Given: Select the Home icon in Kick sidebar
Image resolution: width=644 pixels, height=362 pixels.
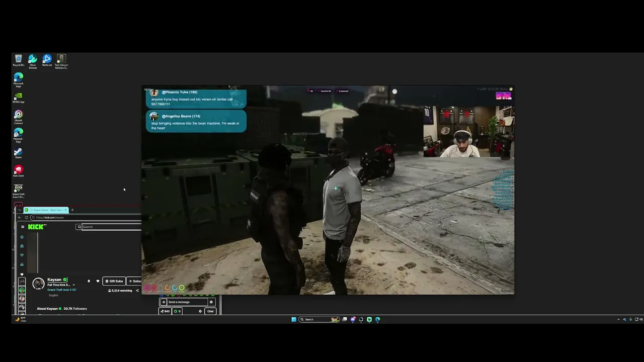Looking at the screenshot, I should pos(22,237).
